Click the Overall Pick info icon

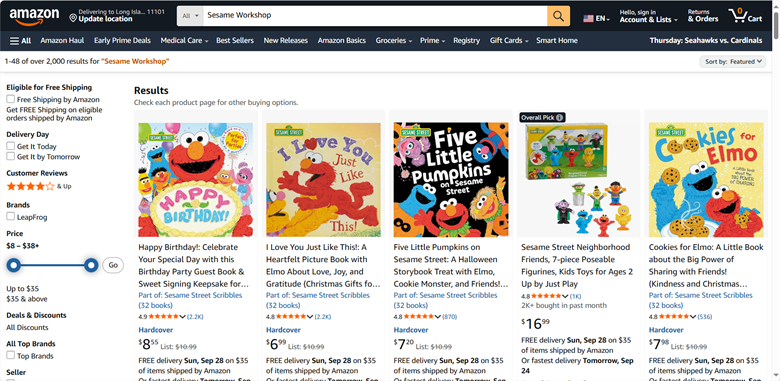560,117
